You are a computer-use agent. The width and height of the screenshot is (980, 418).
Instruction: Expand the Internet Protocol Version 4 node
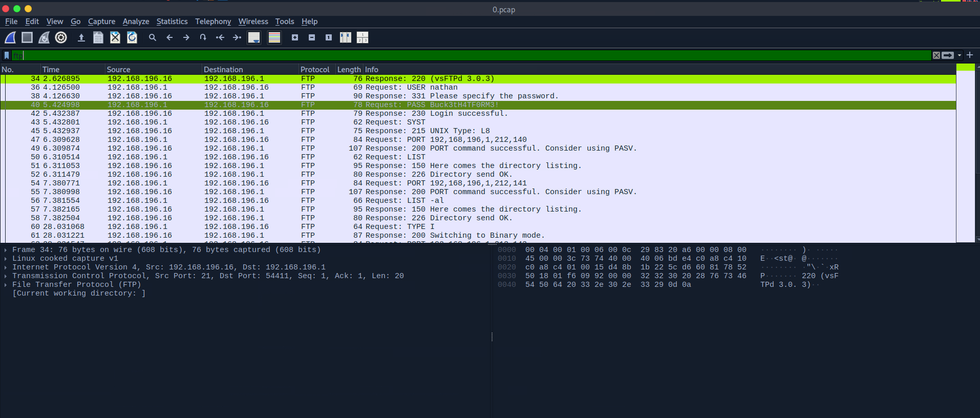[6, 267]
